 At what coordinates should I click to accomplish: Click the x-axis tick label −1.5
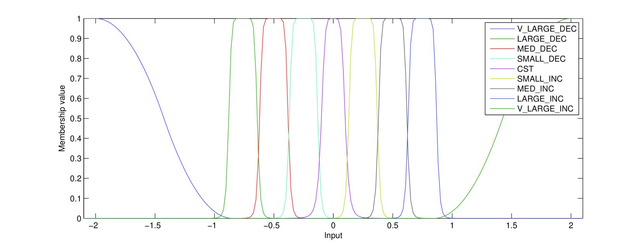152,226
